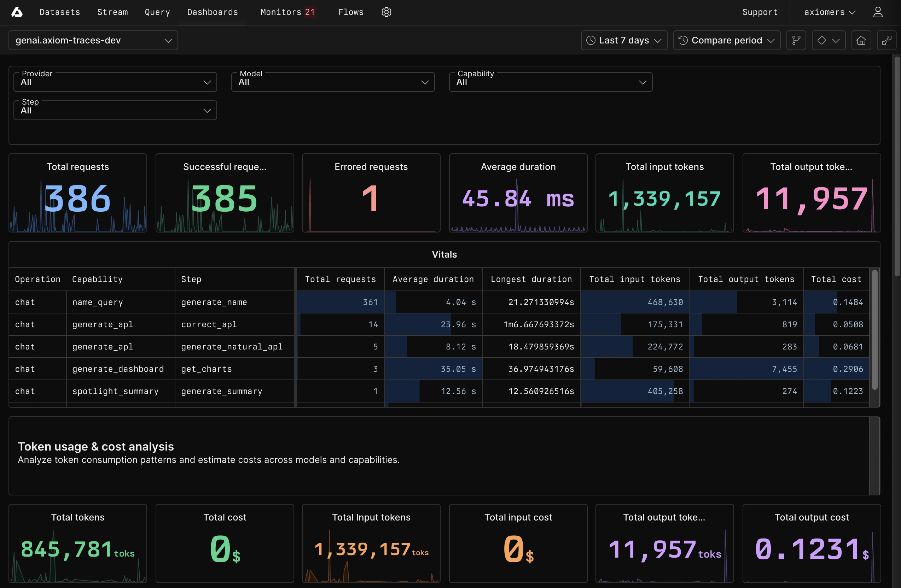Open the Provider filter dropdown
This screenshot has width=901, height=588.
[115, 82]
